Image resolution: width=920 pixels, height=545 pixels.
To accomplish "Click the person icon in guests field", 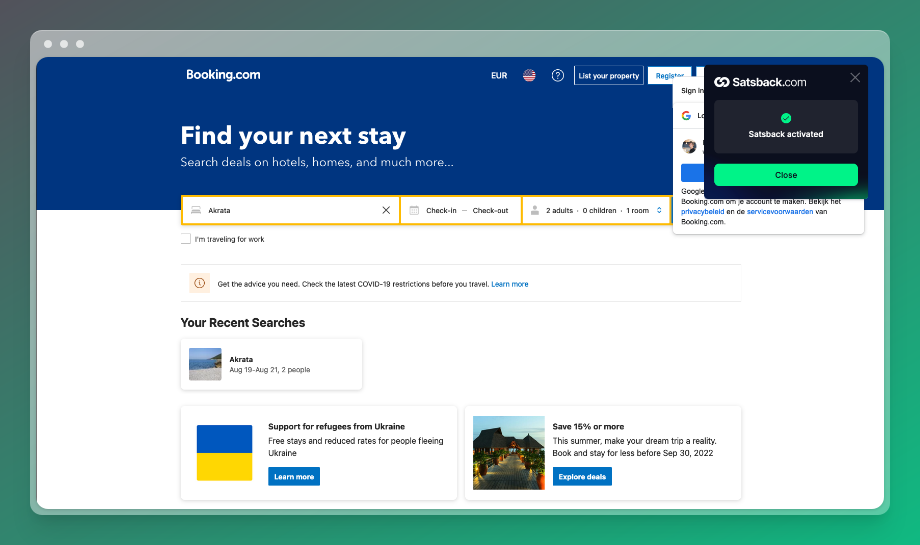I will 535,210.
